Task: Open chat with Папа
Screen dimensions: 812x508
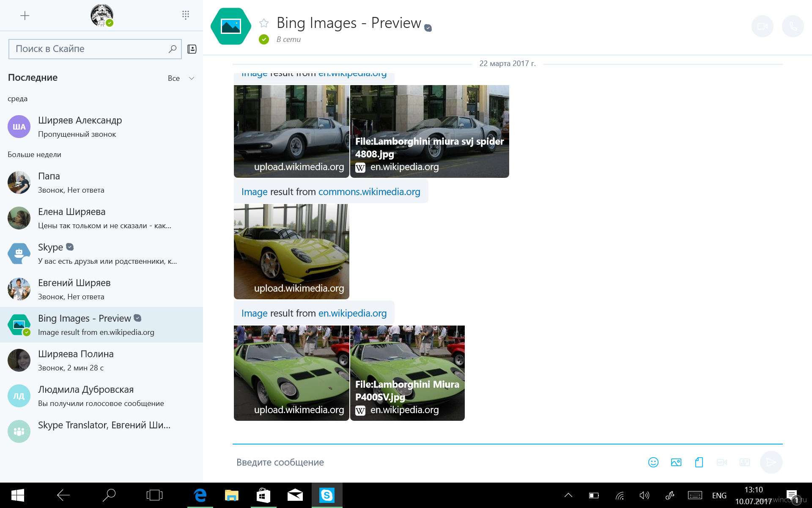Action: pyautogui.click(x=101, y=182)
